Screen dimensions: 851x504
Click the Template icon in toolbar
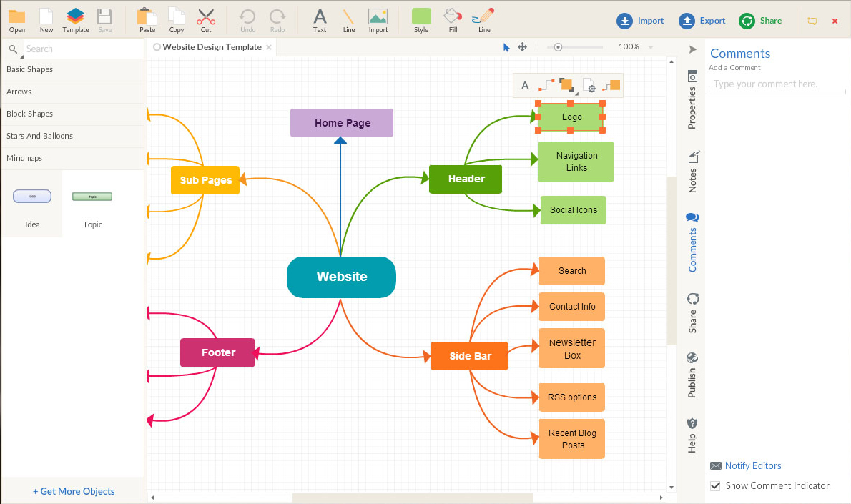75,17
